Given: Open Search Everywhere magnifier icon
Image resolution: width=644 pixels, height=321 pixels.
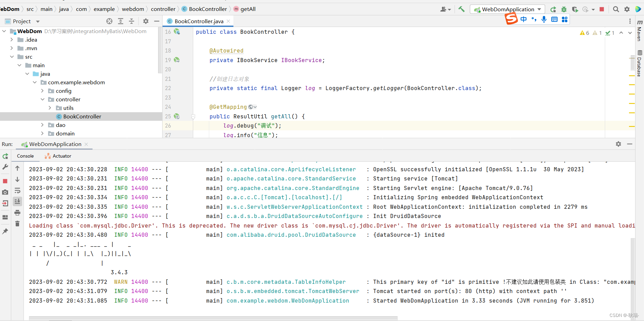Looking at the screenshot, I should click(x=616, y=9).
